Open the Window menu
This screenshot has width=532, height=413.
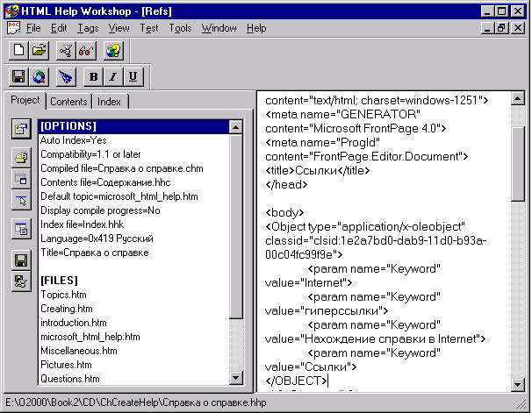[x=219, y=28]
